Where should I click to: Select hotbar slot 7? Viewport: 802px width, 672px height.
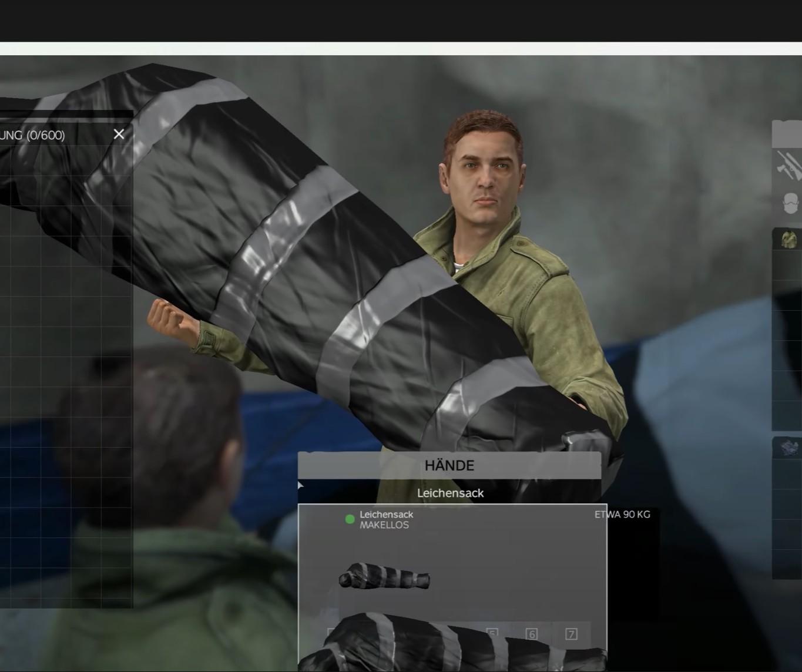[x=571, y=634]
